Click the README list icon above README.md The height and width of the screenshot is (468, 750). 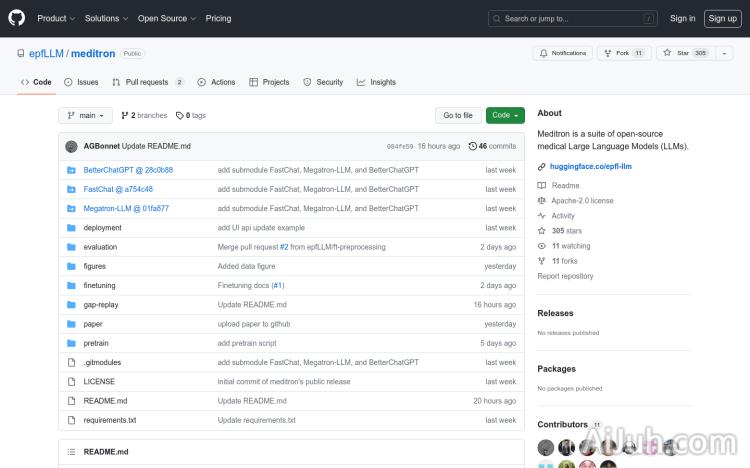[x=71, y=452]
